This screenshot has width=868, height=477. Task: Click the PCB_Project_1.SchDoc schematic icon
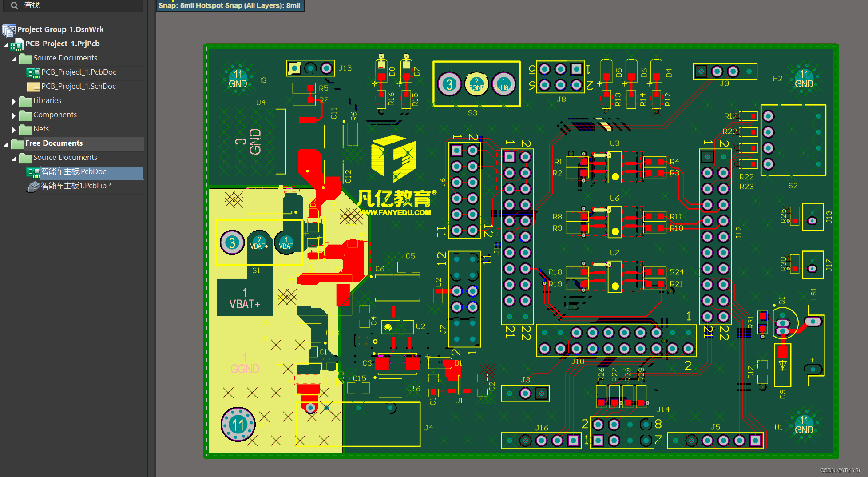point(33,87)
